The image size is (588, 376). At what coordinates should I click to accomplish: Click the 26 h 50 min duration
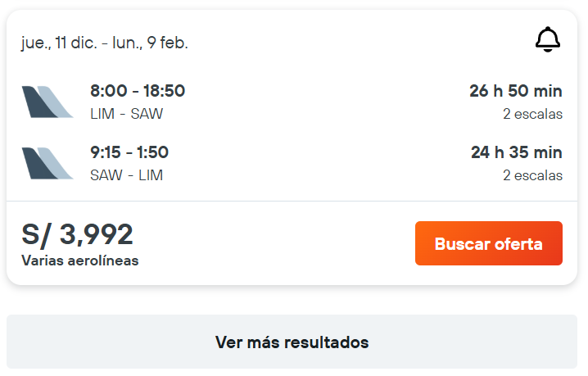[515, 91]
